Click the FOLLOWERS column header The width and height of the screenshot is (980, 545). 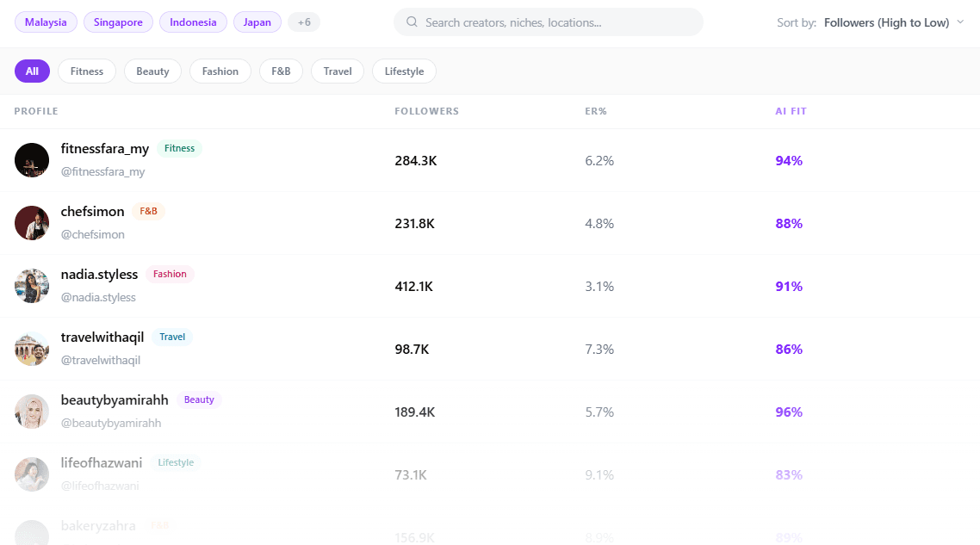[x=426, y=111]
